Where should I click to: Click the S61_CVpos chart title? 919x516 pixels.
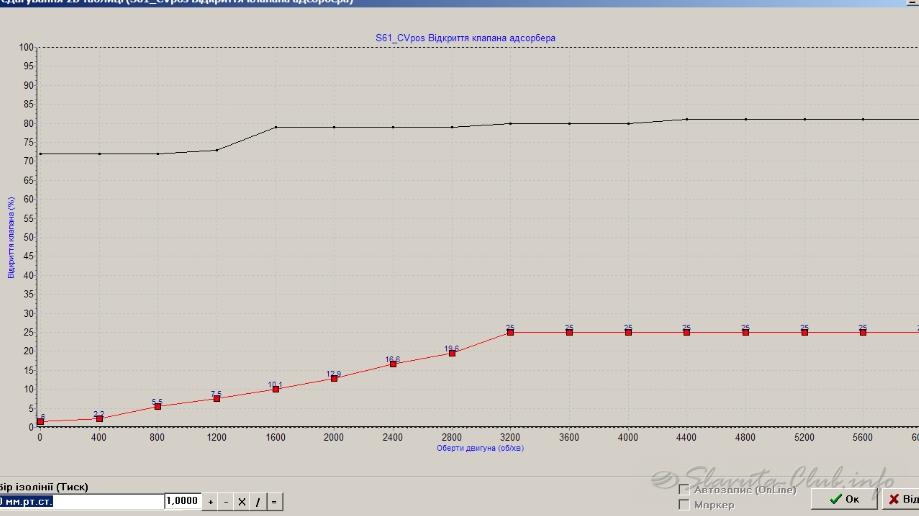point(465,38)
